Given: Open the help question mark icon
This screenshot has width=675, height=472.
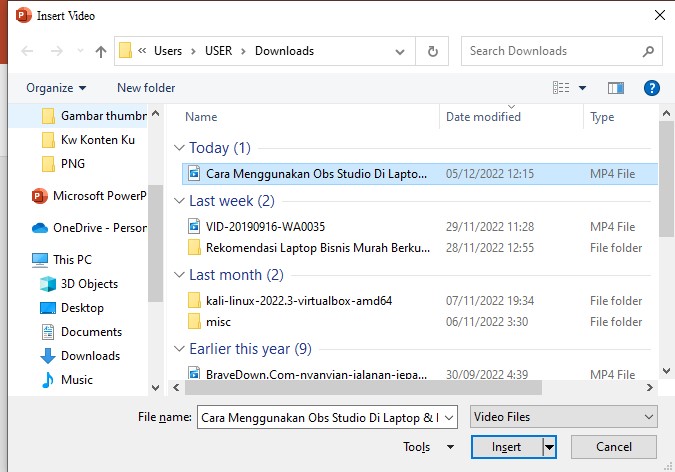Looking at the screenshot, I should tap(651, 88).
